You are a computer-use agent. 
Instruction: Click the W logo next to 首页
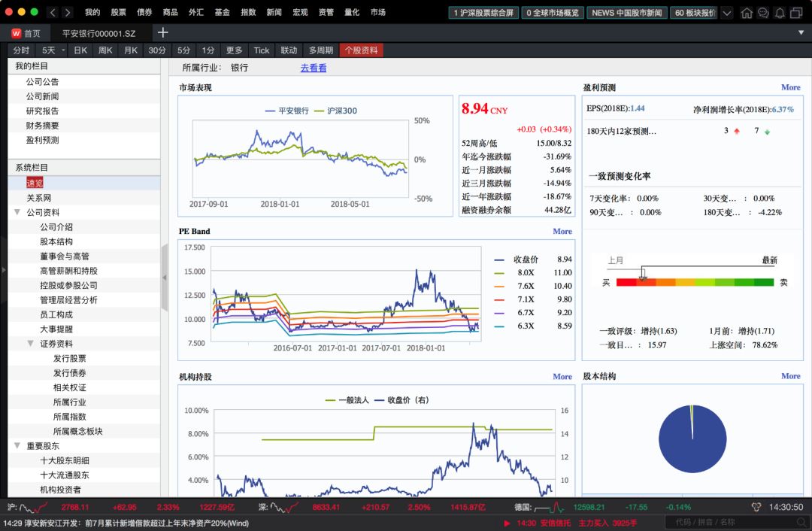point(15,33)
